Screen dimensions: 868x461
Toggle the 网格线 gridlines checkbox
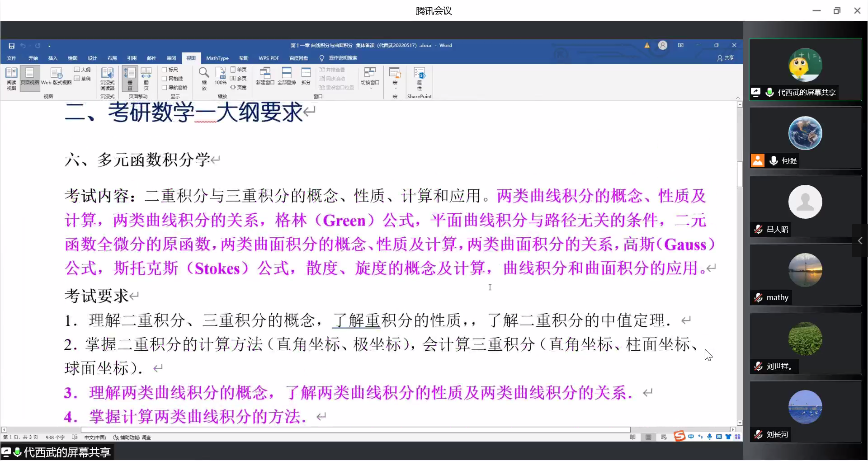165,79
